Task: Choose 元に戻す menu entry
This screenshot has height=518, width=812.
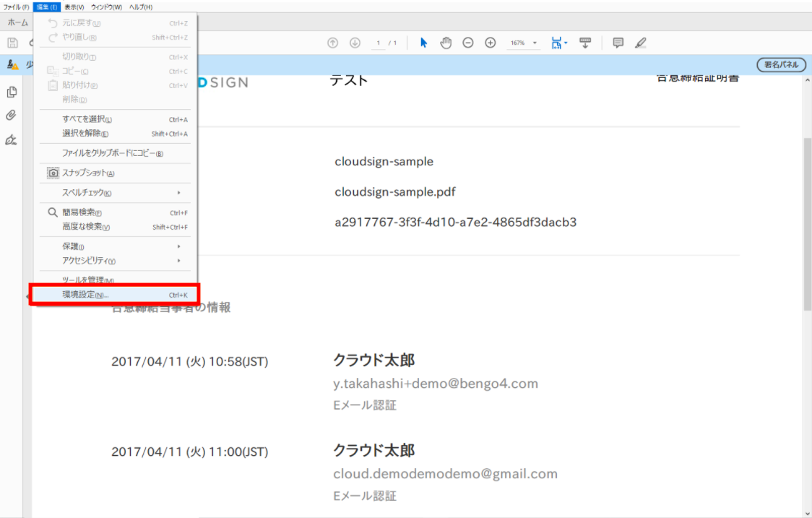Action: [115, 23]
